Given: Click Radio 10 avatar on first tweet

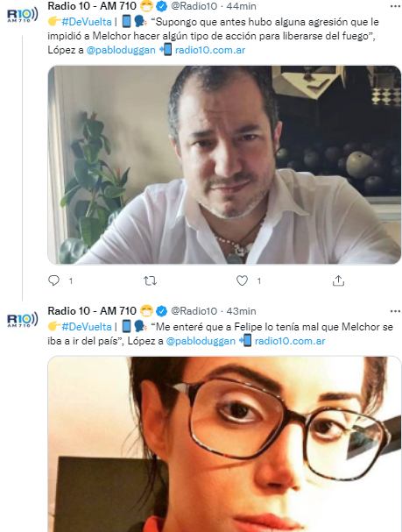Looking at the screenshot, I should pos(23,15).
